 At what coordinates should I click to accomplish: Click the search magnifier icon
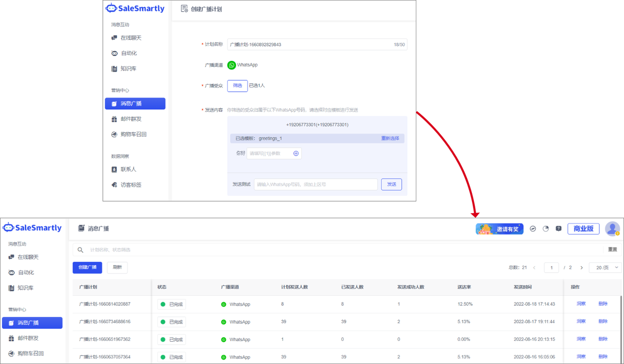[80, 250]
